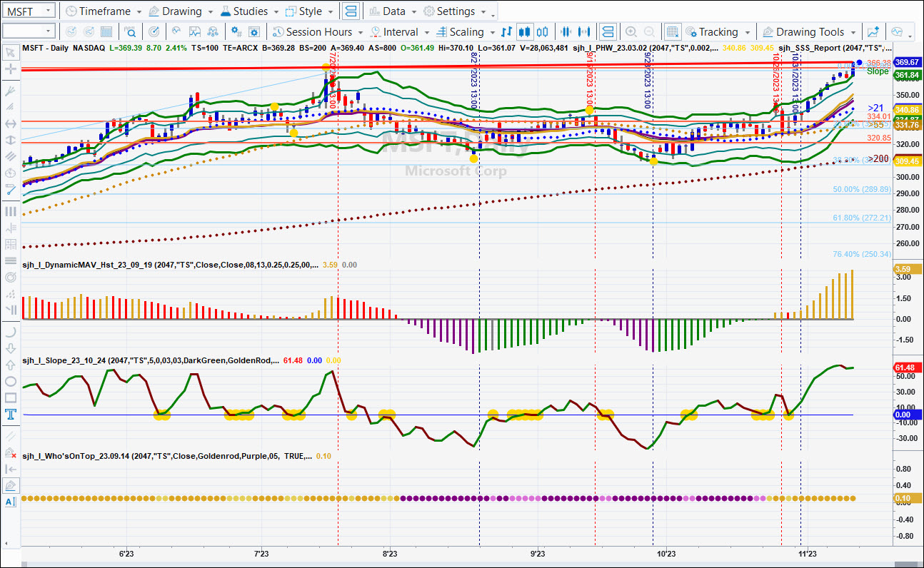The image size is (924, 568).
Task: Expand the Tracking dropdown arrow
Action: click(x=747, y=33)
